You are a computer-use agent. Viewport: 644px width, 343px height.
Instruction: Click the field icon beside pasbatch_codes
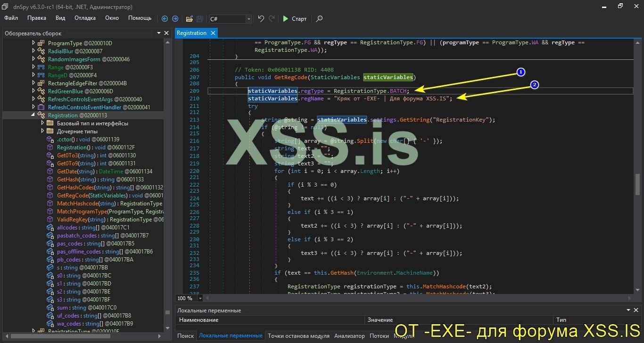(50, 236)
